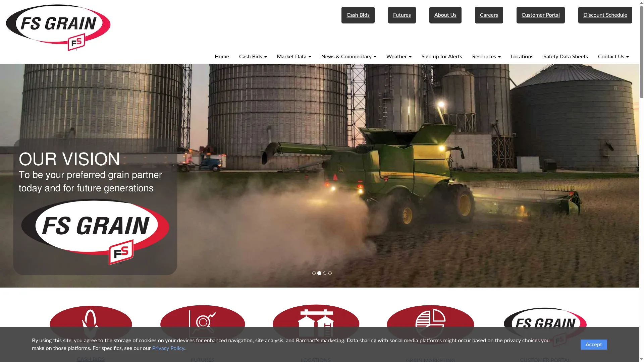Click the FS Grain logo in header

tap(58, 28)
